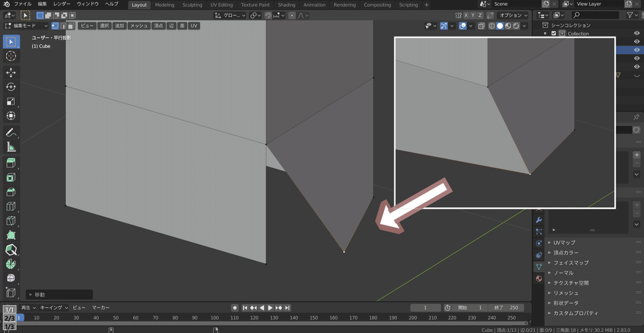Select the Move tool
The image size is (644, 333).
coord(11,72)
